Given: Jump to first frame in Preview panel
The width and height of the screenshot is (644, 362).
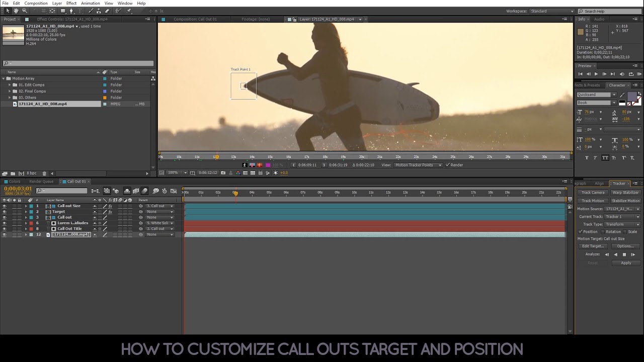Looking at the screenshot, I should click(580, 74).
